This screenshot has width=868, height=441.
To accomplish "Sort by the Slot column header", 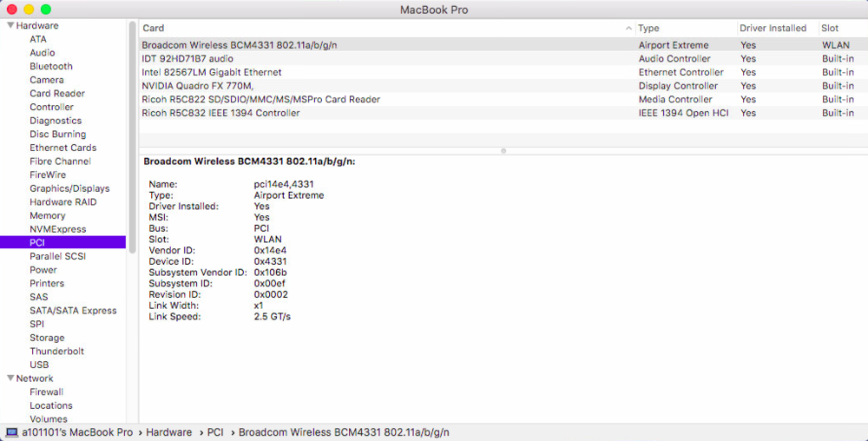I will [x=843, y=29].
